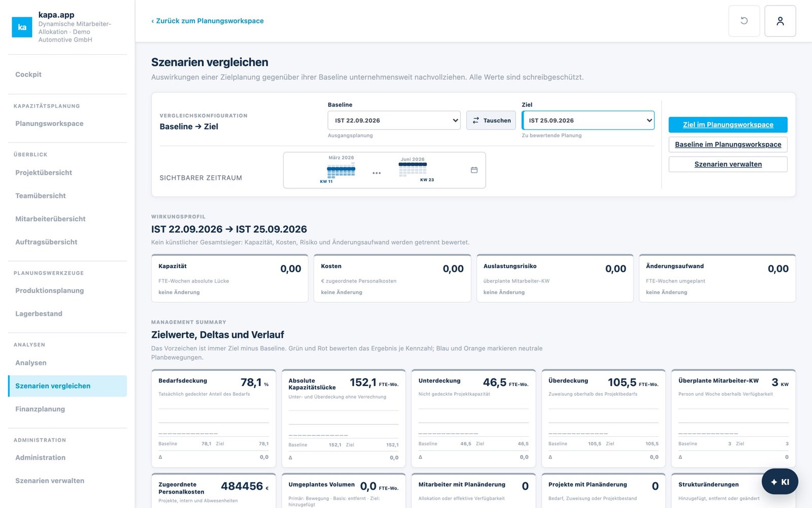Select Projektübersicht in the sidebar
The height and width of the screenshot is (508, 812).
click(x=67, y=173)
